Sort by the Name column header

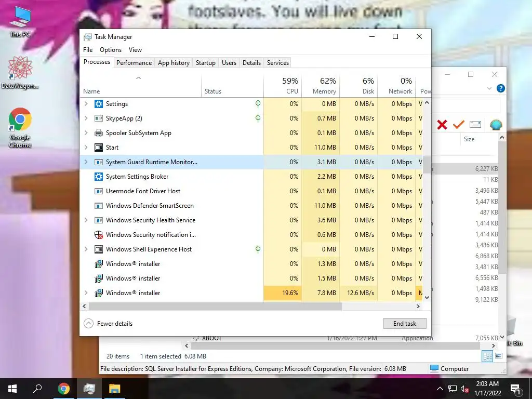coord(141,86)
